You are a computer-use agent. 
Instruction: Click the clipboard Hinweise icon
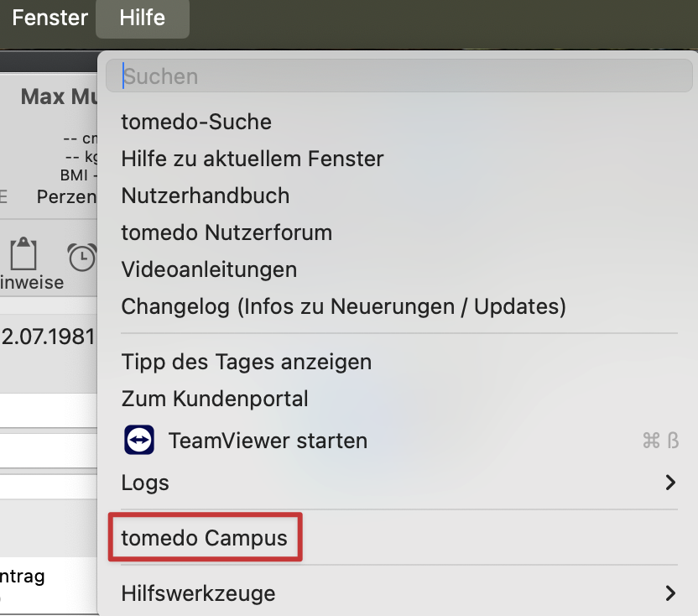coord(25,255)
